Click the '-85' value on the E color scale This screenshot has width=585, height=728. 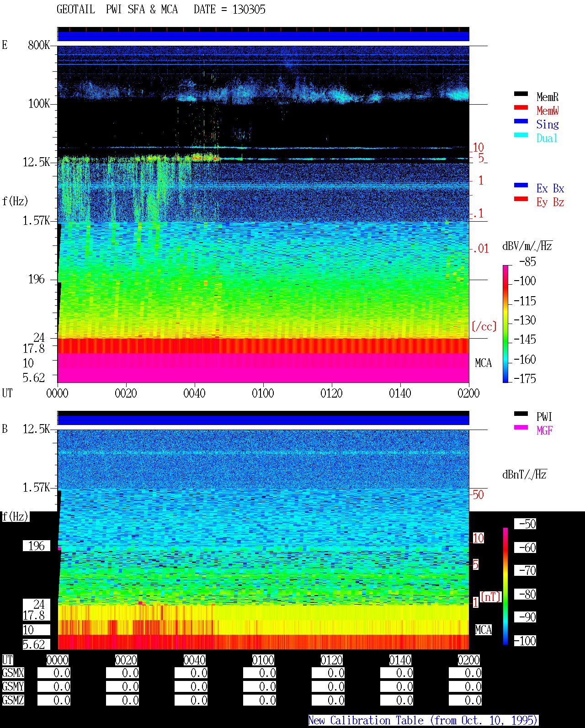click(x=527, y=262)
